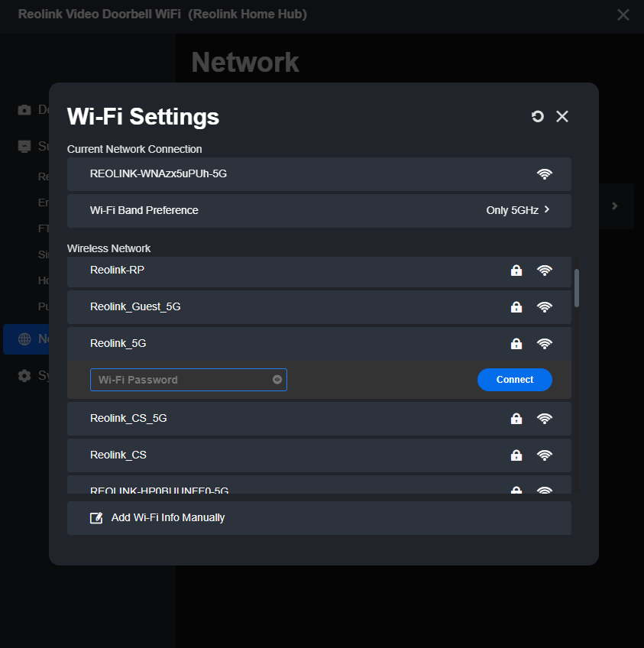Select the Reolink_CS_5G network
This screenshot has height=648, width=644.
(319, 419)
